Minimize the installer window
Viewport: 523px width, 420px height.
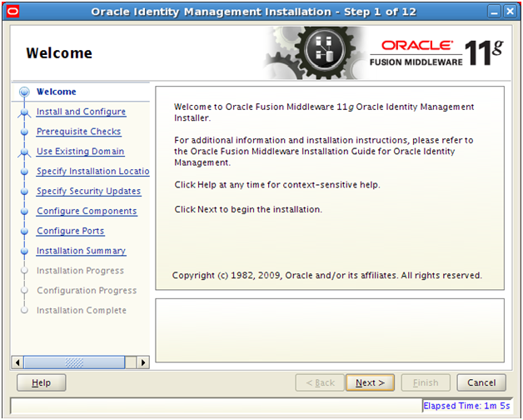tap(494, 12)
